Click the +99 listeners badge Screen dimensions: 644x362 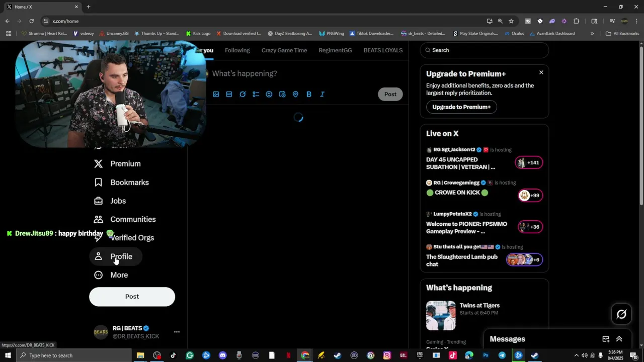point(530,196)
